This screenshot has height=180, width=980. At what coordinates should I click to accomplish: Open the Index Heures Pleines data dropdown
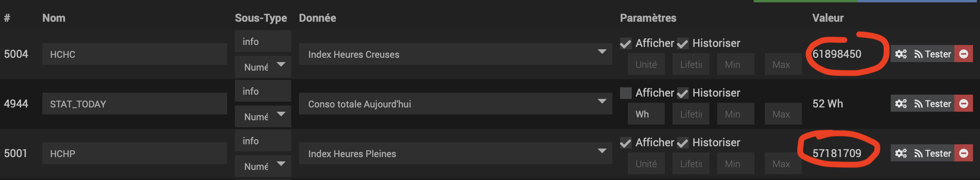(x=455, y=153)
